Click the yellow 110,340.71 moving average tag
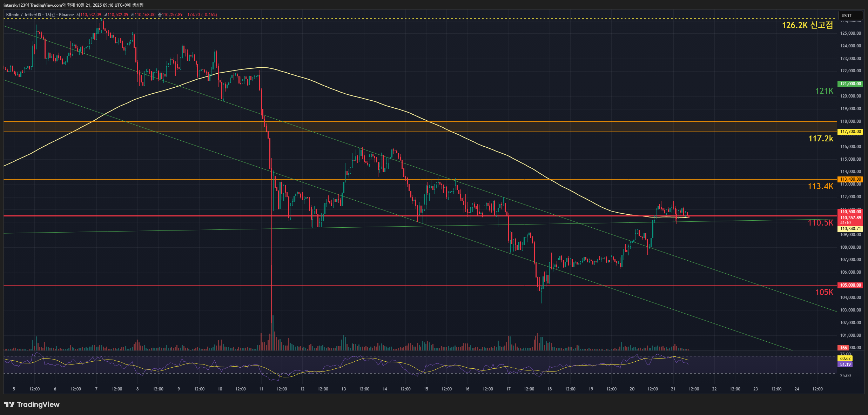This screenshot has width=868, height=415. point(850,229)
